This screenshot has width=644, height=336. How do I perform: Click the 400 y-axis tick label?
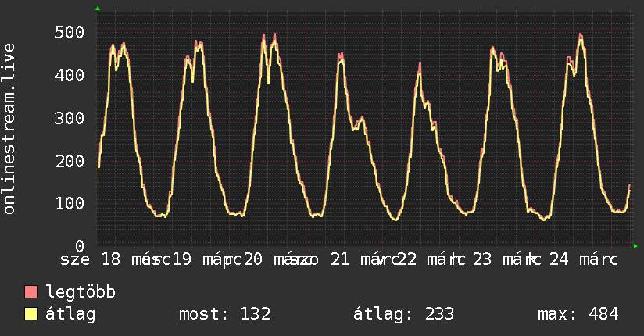(x=70, y=75)
